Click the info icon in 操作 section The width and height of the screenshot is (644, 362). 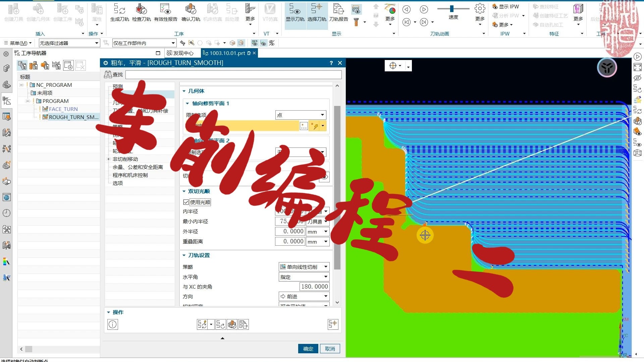click(113, 324)
